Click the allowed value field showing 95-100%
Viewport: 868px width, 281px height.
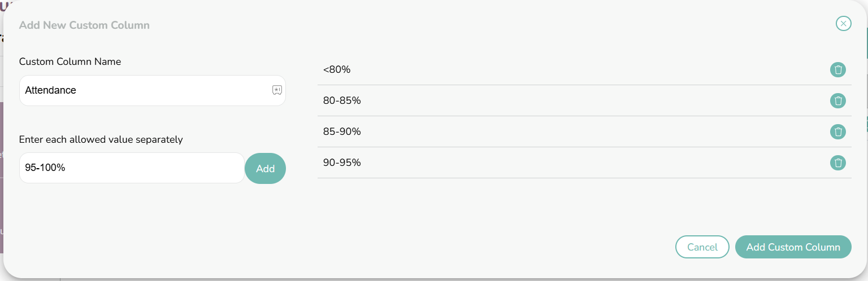[132, 168]
